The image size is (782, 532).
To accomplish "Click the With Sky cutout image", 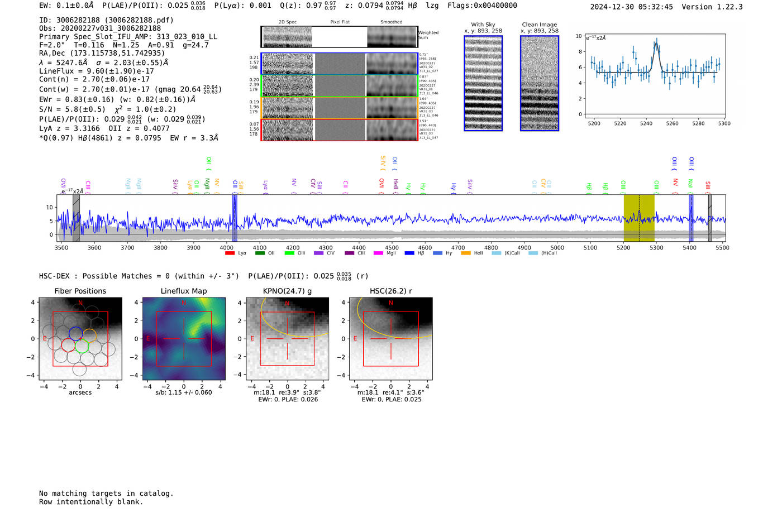I will (x=483, y=83).
